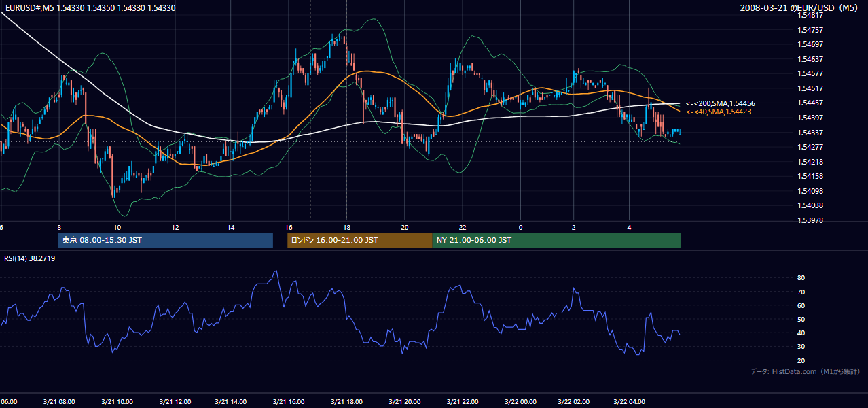868x408 pixels.
Task: Click price axis value 1.54517
Action: pos(811,88)
